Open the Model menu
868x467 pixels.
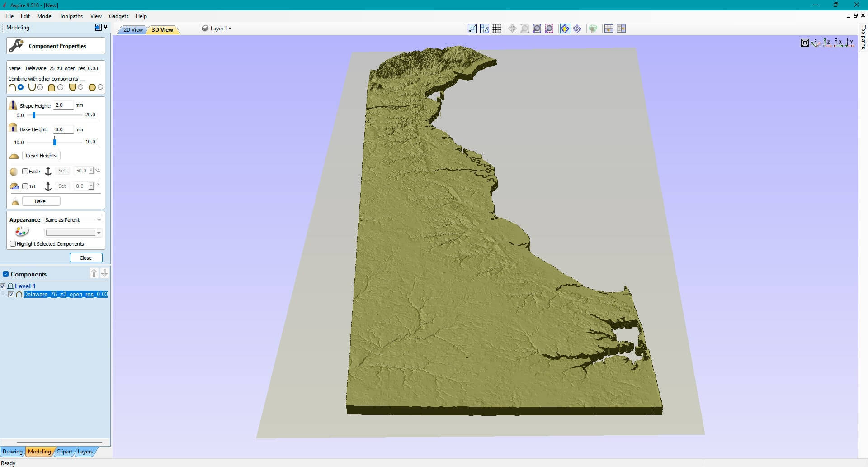(x=45, y=16)
